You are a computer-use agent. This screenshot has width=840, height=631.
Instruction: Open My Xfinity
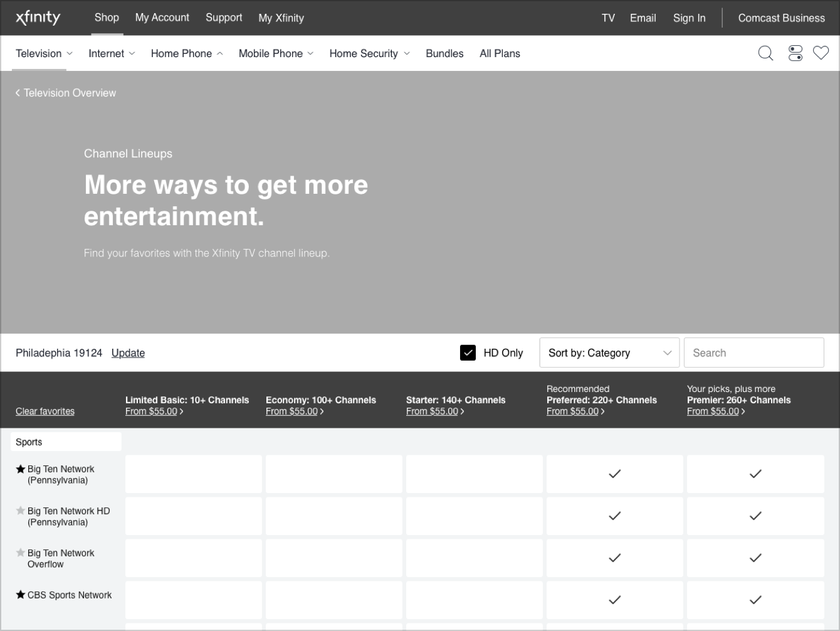[x=281, y=18]
